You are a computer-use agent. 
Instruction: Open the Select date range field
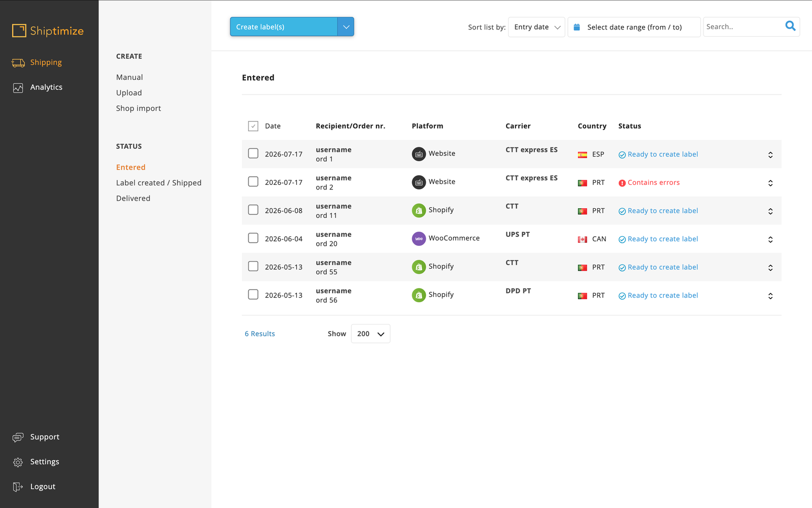click(x=634, y=27)
